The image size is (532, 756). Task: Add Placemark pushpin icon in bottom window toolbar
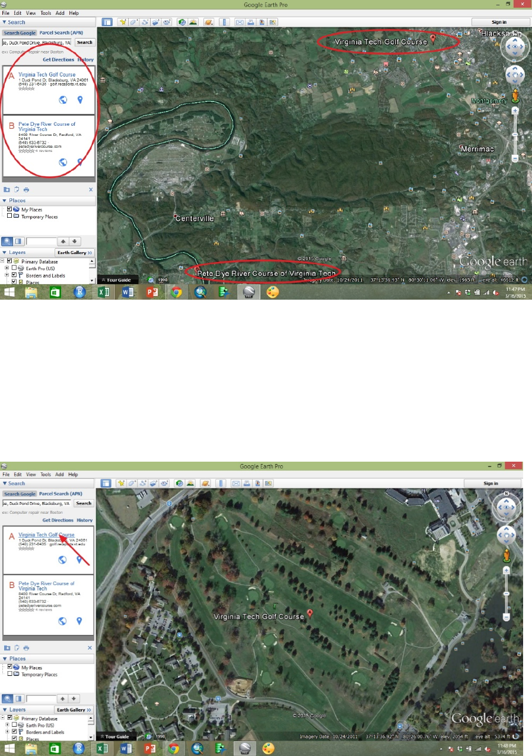pos(121,483)
